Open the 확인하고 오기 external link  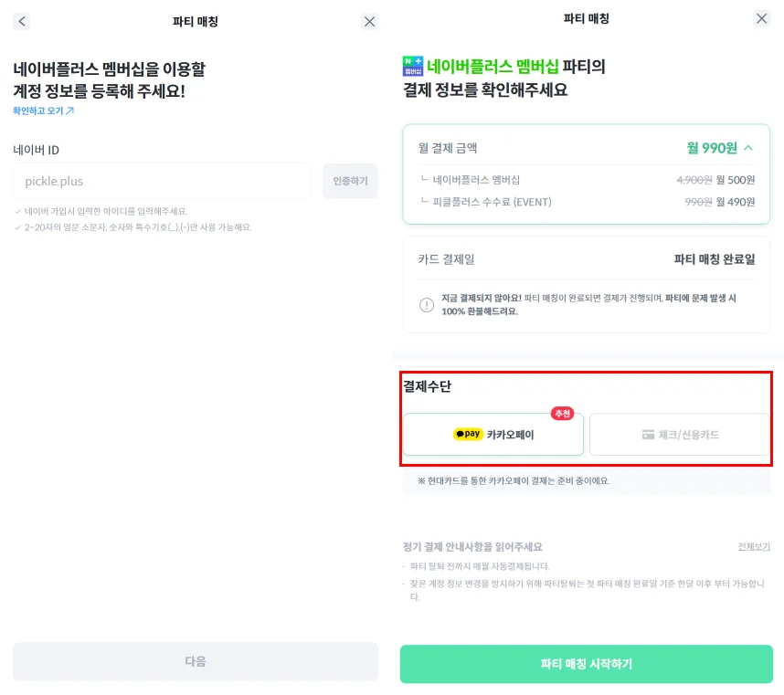click(x=43, y=111)
